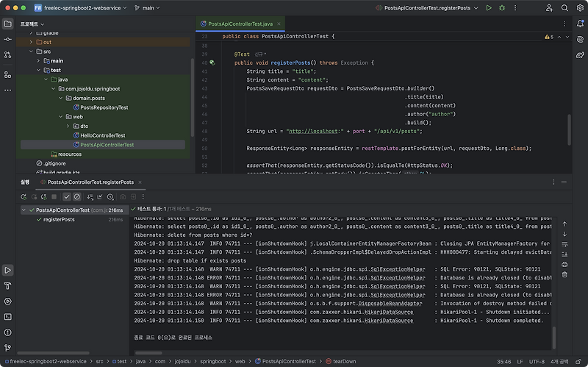Open HelloControllerTest in the project tree
The width and height of the screenshot is (588, 367).
(102, 135)
